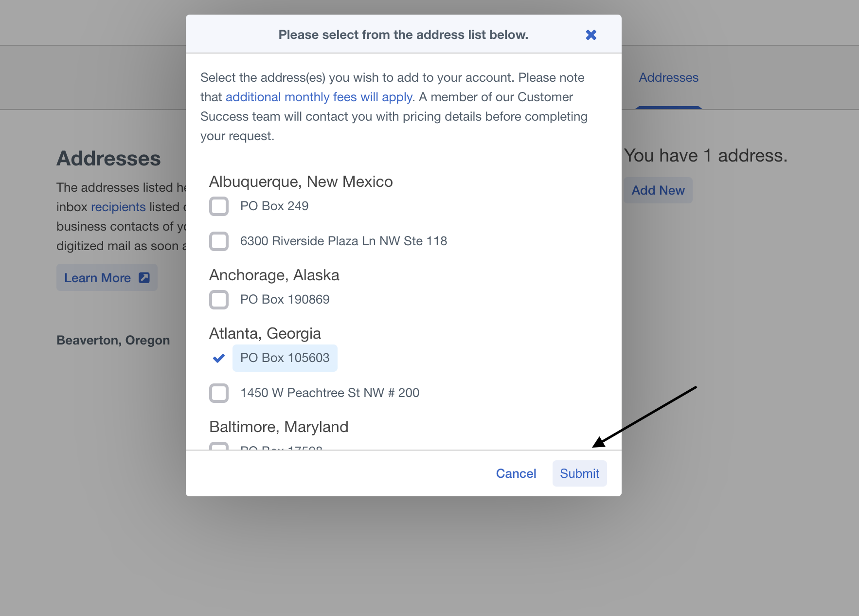Click 1450 W Peachtree St NW # 200 text
This screenshot has height=616, width=859.
pos(330,393)
